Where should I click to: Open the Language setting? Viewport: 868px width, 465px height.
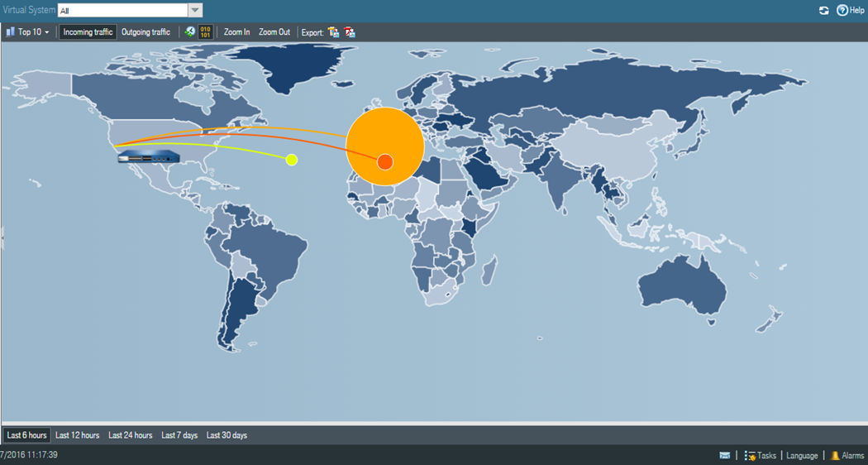(x=802, y=456)
